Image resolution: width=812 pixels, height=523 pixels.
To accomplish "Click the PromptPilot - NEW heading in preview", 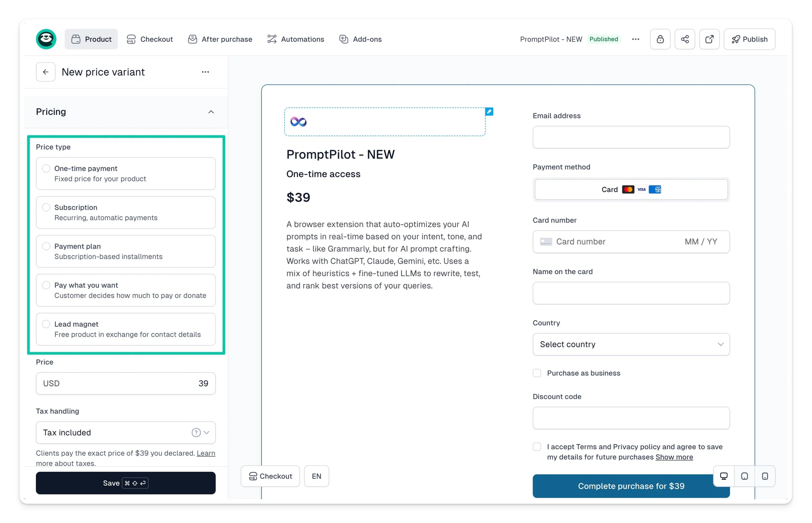I will (340, 154).
